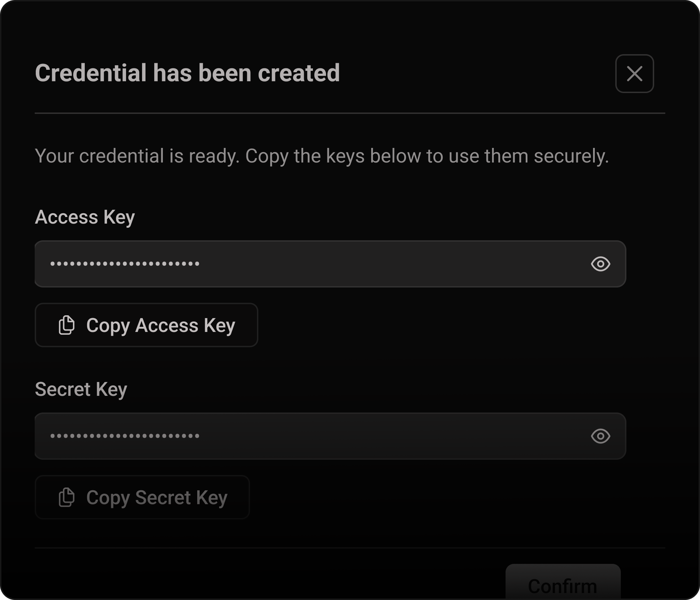Click the masked dots in Access Key field

[125, 264]
